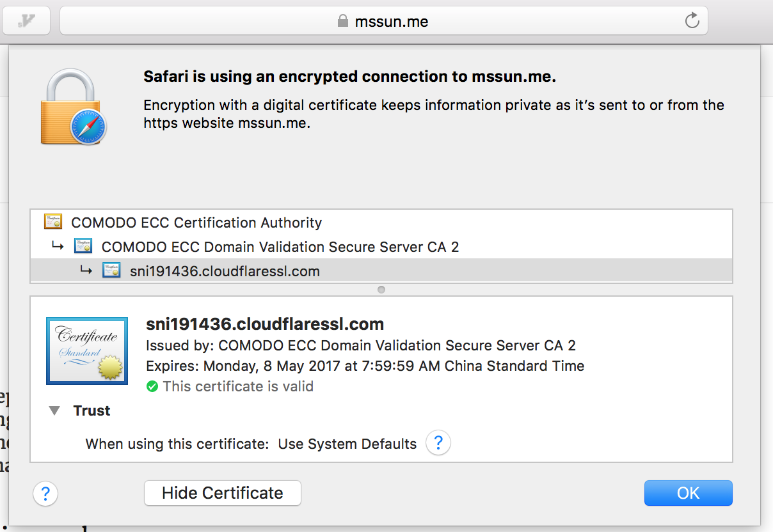Click certificate icon for Domain Validation Secure Server CA 2
The image size is (773, 532).
(83, 247)
